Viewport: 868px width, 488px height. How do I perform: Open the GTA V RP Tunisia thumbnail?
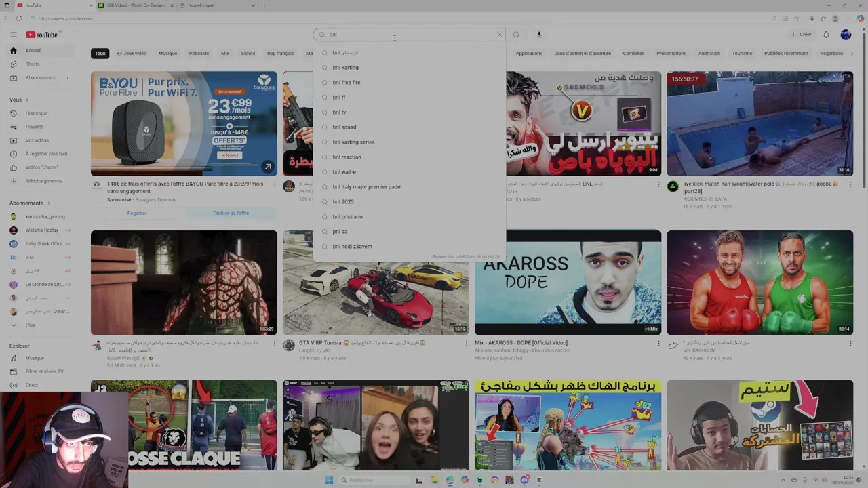tap(376, 283)
